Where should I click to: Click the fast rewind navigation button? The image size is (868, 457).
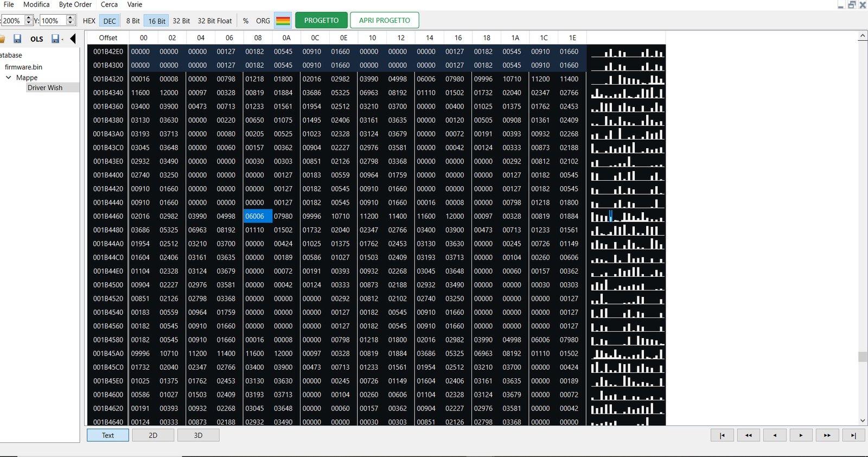click(x=749, y=435)
